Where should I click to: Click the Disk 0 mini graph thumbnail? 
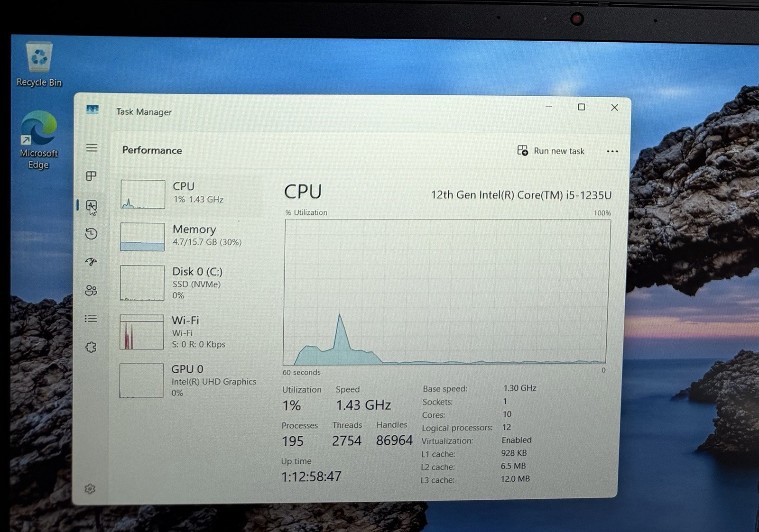tap(142, 283)
